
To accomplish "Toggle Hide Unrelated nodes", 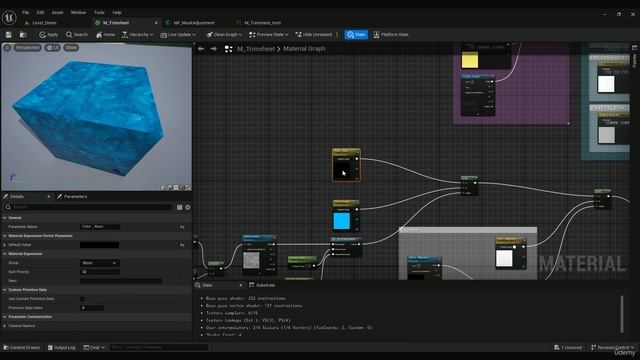I will [x=313, y=35].
